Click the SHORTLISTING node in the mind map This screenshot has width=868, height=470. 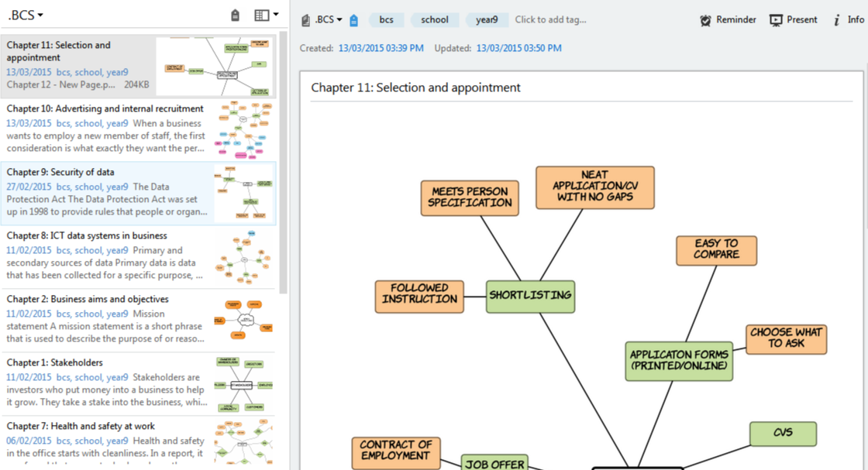point(530,297)
